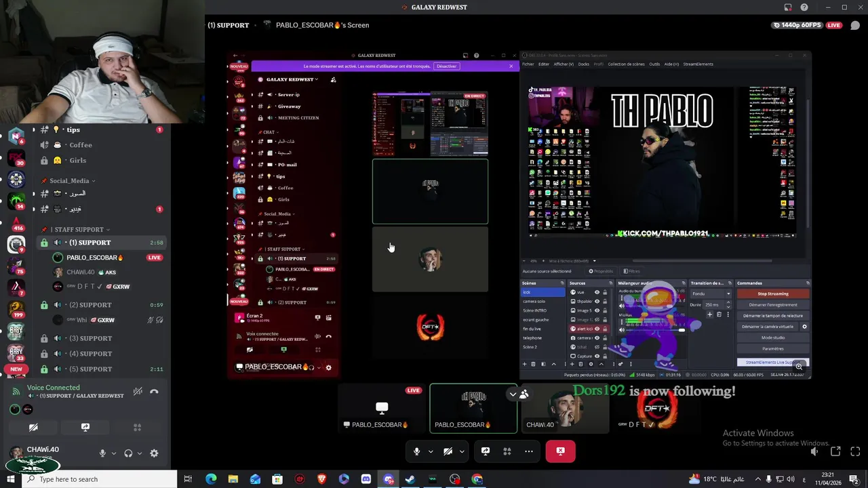868x488 pixels.
Task: Click share screen icon in call control bar
Action: [x=486, y=451]
